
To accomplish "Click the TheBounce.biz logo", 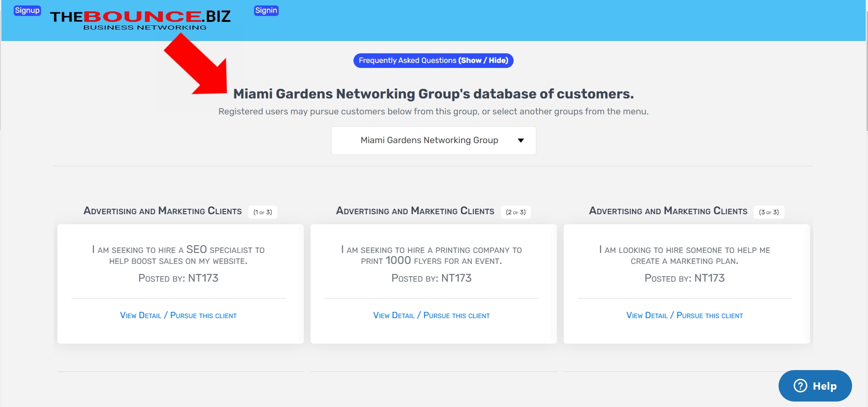I will 140,20.
